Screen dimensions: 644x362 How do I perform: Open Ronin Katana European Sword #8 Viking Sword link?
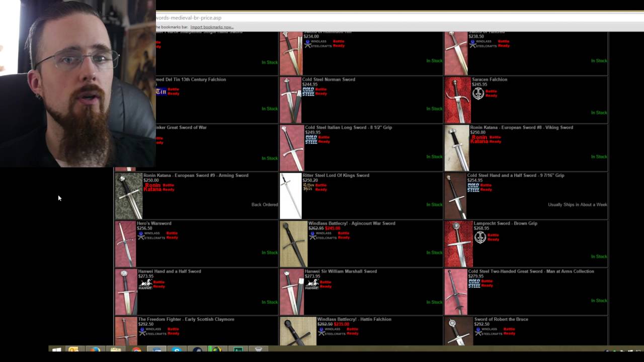pos(522,127)
